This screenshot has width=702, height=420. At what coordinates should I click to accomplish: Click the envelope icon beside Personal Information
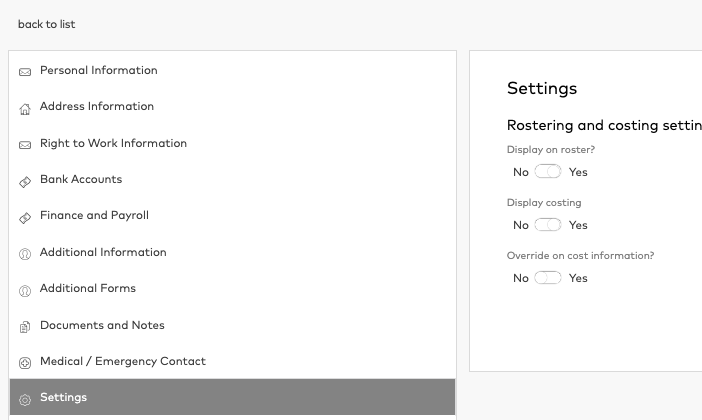[25, 72]
